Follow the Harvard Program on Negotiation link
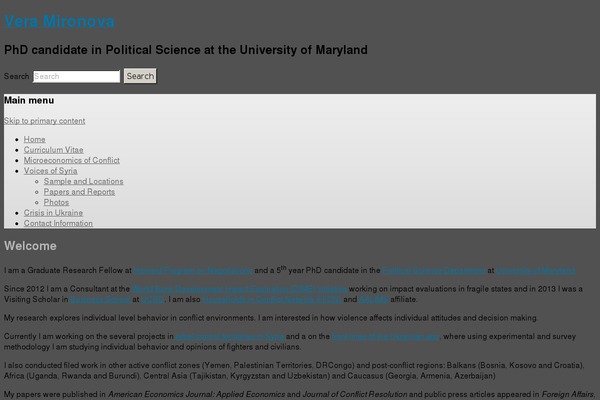Screen dimensions: 600x400 tap(193, 270)
